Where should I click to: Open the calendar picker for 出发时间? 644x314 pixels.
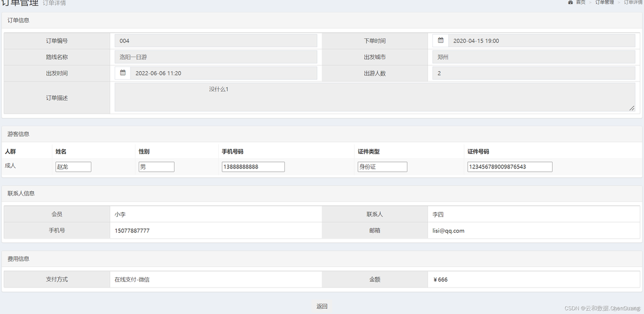click(x=122, y=72)
